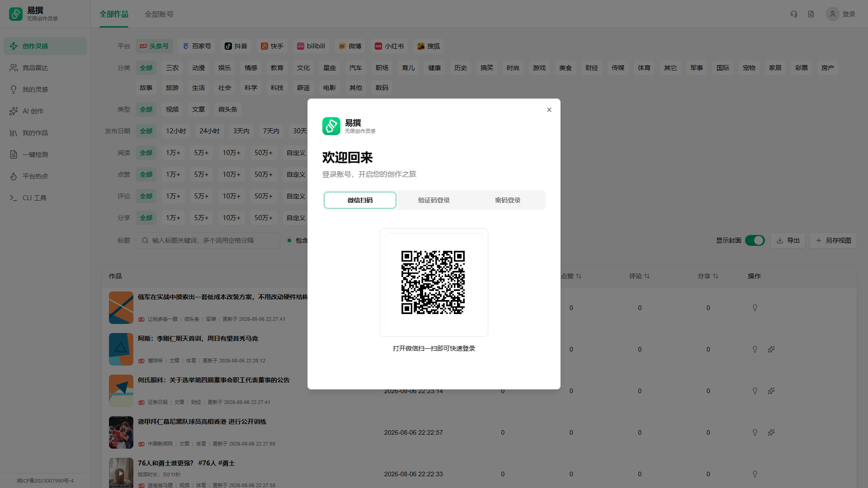Open 平台热点 in the sidebar
This screenshot has width=868, height=488.
coord(45,176)
